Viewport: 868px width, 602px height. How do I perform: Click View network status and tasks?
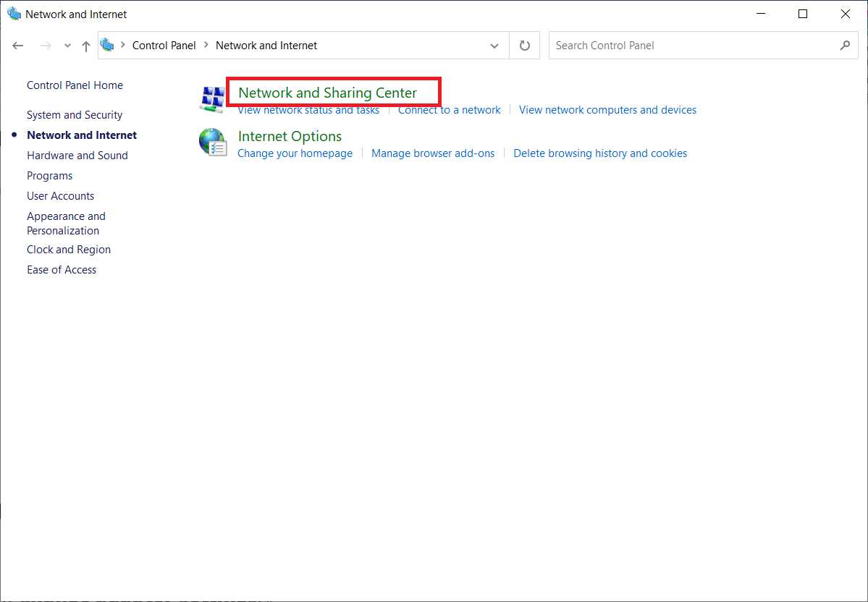tap(308, 109)
